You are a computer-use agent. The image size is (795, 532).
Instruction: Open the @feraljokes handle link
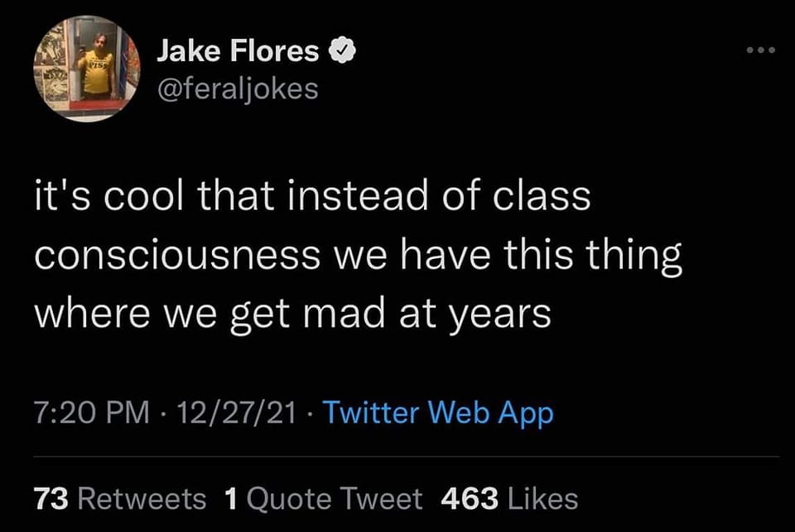(x=238, y=88)
